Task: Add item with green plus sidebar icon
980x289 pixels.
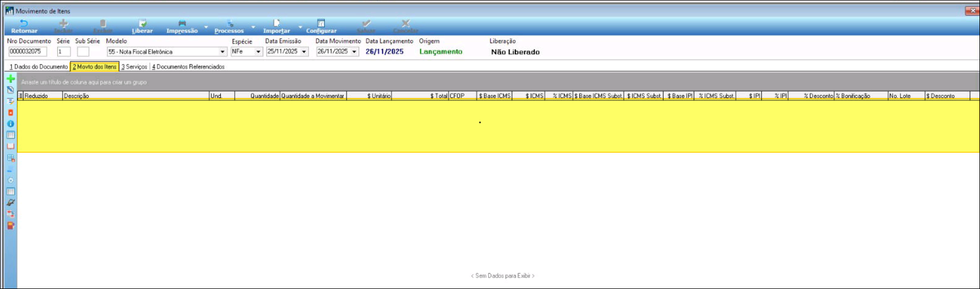Action: pos(10,79)
